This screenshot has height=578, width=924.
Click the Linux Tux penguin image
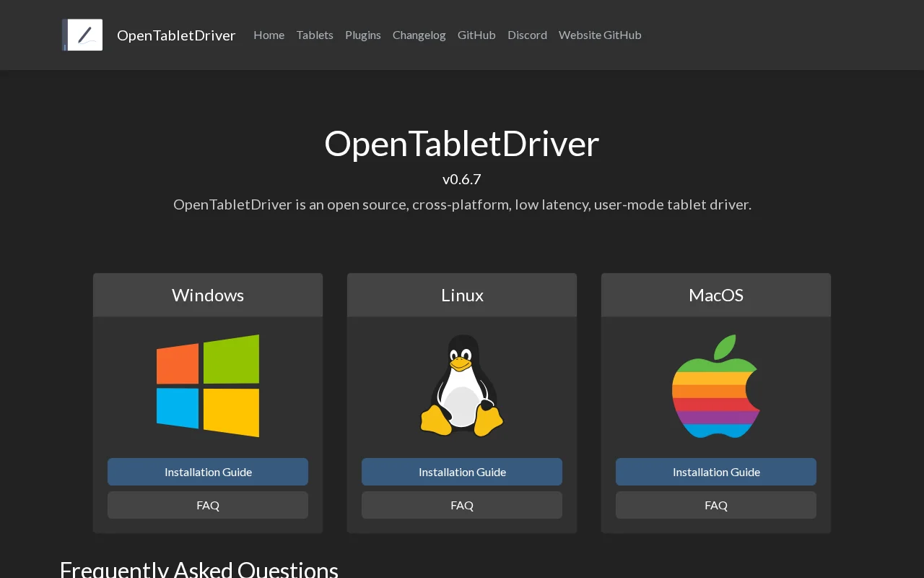(462, 386)
